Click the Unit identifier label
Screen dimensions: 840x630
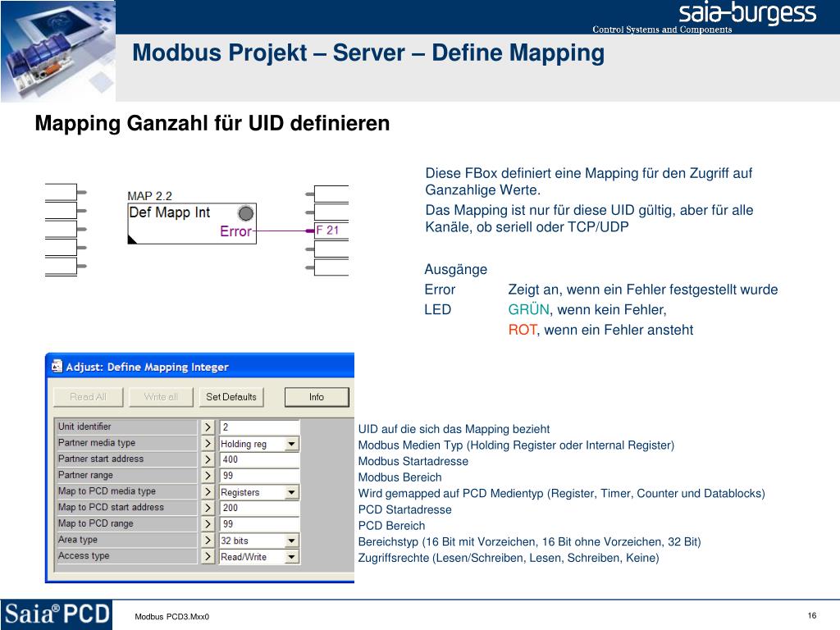[84, 427]
